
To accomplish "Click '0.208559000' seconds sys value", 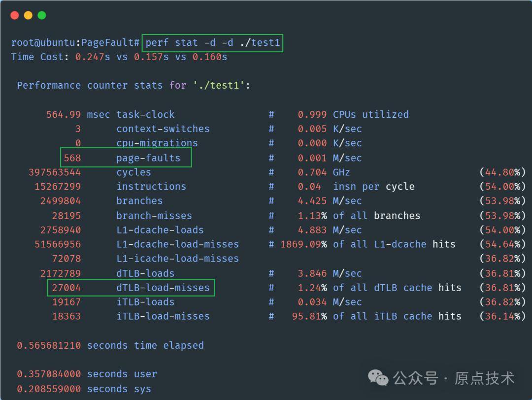I will [49, 389].
